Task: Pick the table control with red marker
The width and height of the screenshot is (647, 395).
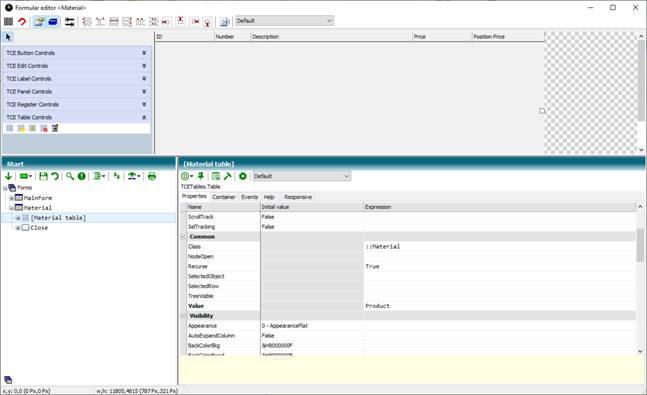Action: 44,128
